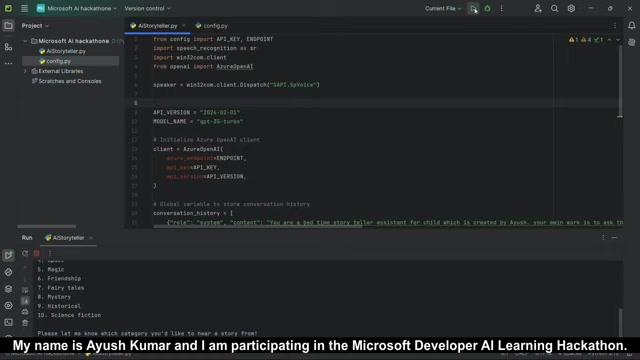Click '6. Friendship' in console output
Image resolution: width=640 pixels, height=360 pixels.
tap(59, 278)
